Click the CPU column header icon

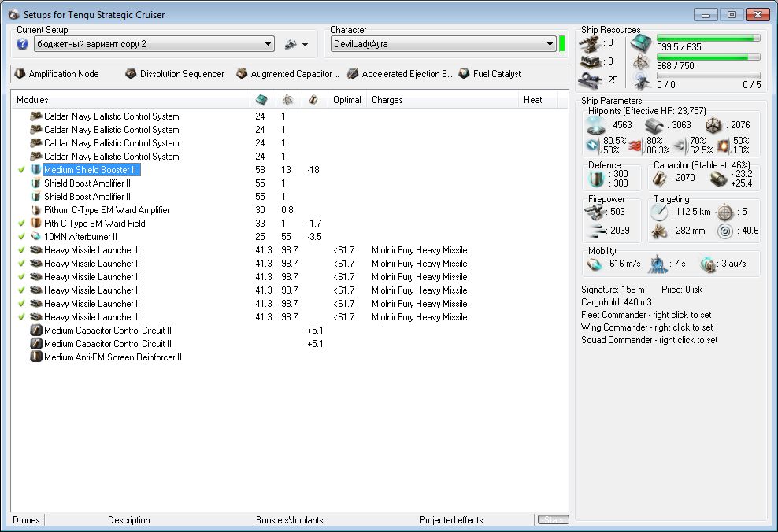pyautogui.click(x=261, y=100)
